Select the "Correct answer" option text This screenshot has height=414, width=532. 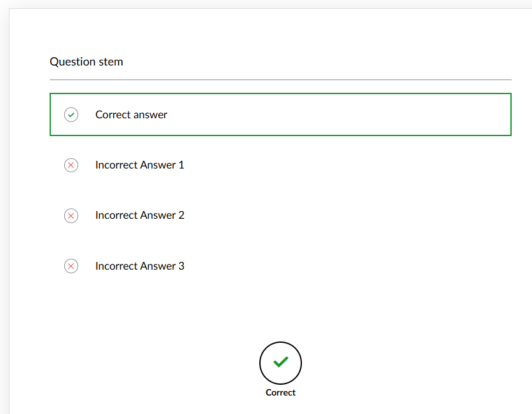click(131, 115)
